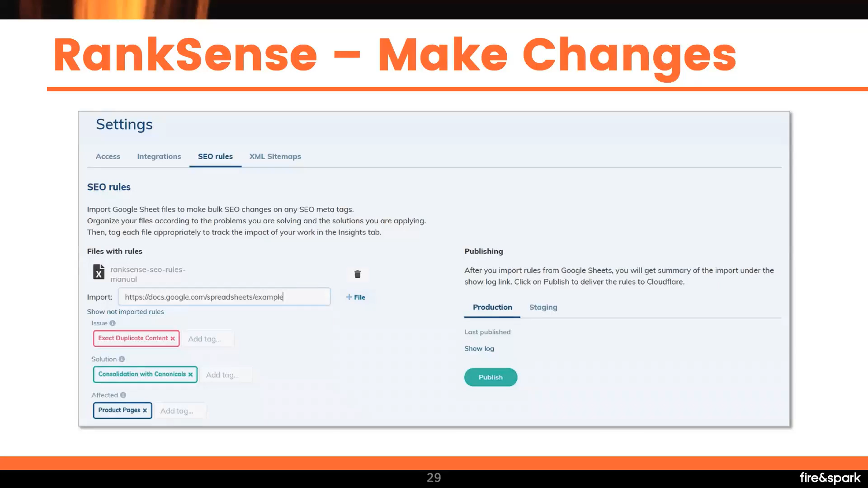Open the XML Sitemaps settings tab
Image resolution: width=868 pixels, height=488 pixels.
[x=275, y=156]
